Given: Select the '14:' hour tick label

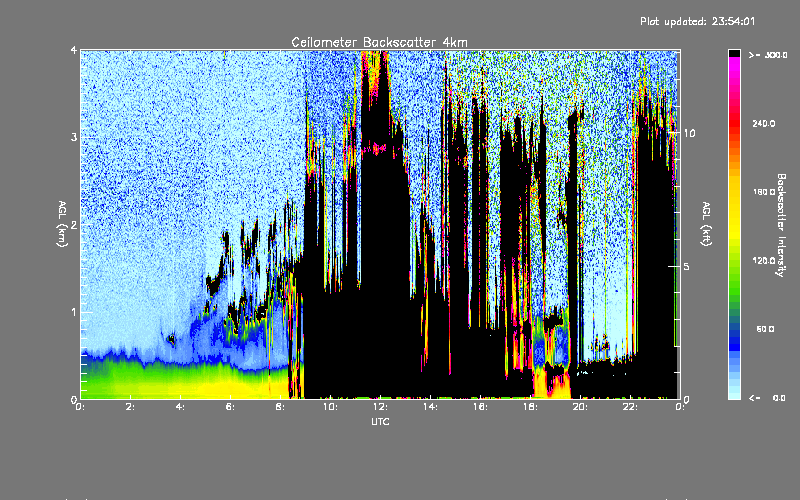Looking at the screenshot, I should click(430, 407).
